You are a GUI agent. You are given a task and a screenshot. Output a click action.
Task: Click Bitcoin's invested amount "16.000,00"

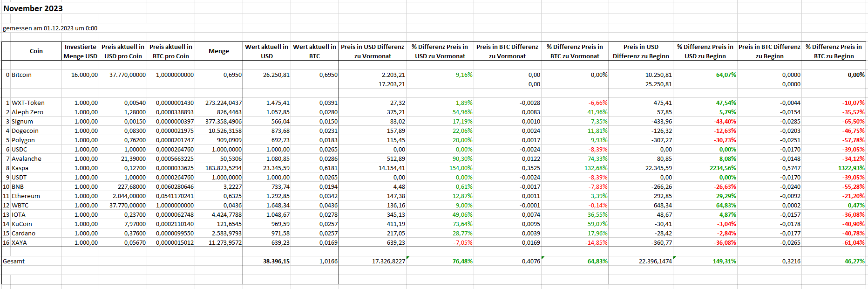tap(84, 75)
